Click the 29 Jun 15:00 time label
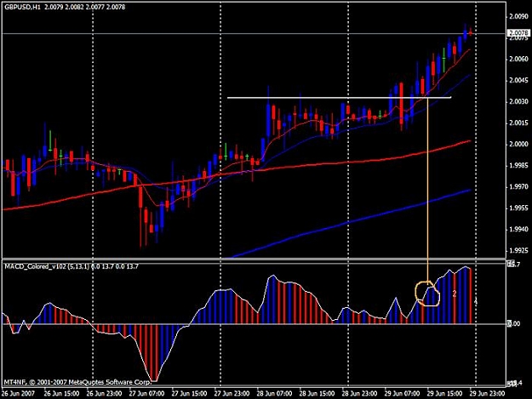 [444, 394]
